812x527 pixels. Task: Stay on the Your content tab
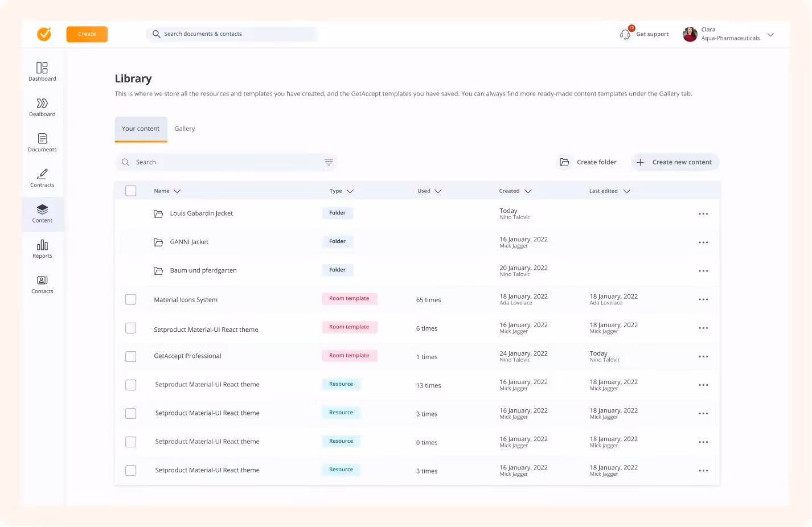pos(141,128)
